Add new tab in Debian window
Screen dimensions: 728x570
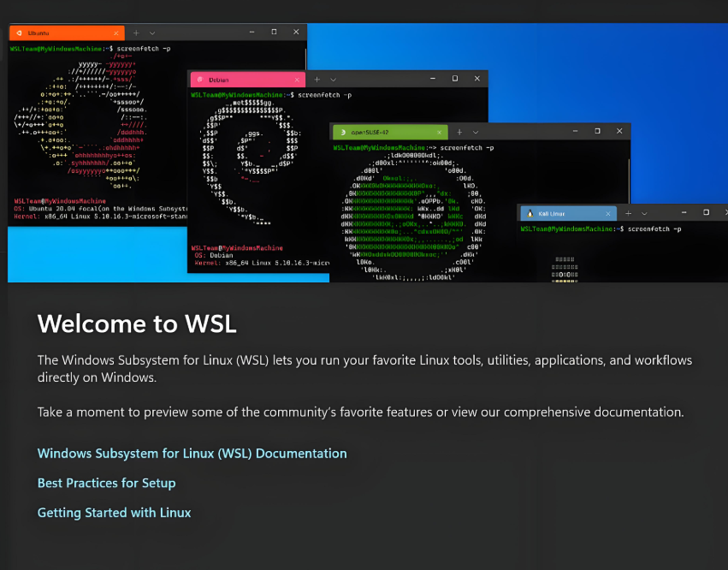[x=317, y=80]
